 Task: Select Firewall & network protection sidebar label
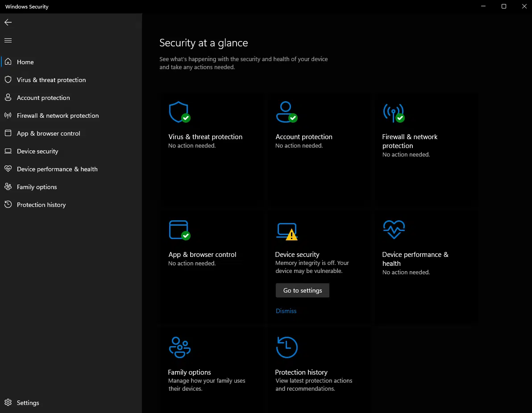coord(58,116)
